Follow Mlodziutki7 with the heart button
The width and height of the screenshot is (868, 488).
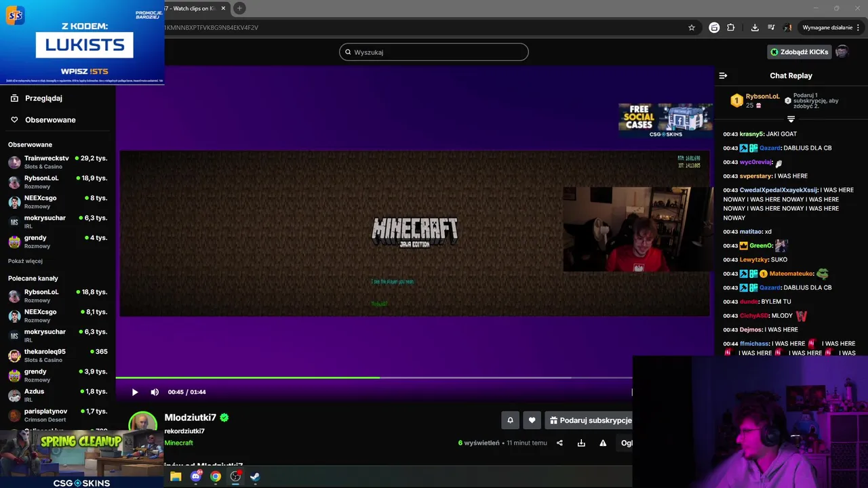[532, 420]
